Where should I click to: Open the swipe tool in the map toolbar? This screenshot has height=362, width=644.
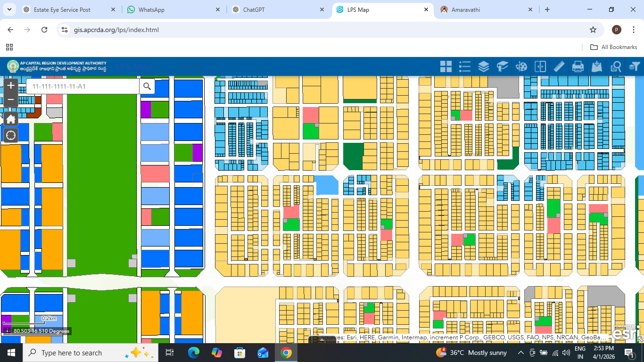(x=540, y=66)
